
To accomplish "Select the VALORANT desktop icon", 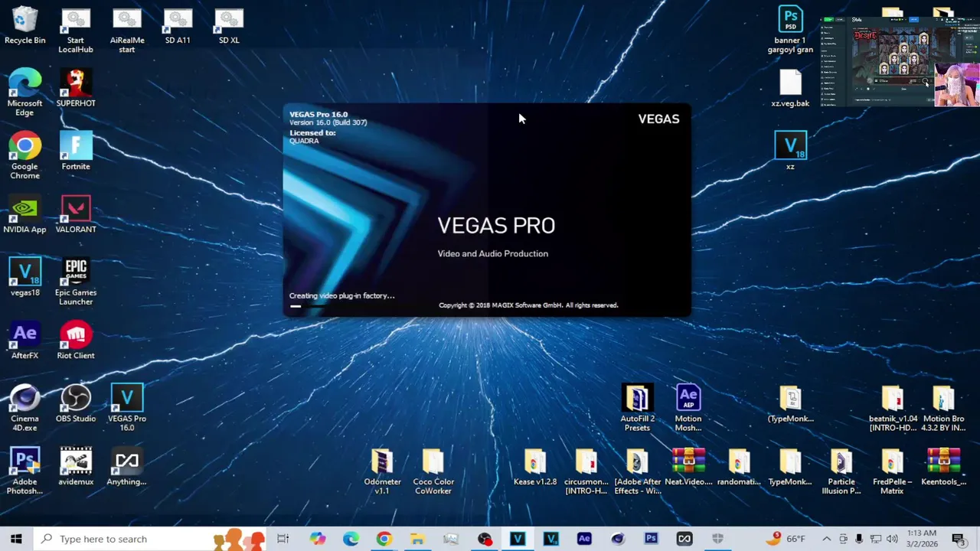I will pos(76,214).
